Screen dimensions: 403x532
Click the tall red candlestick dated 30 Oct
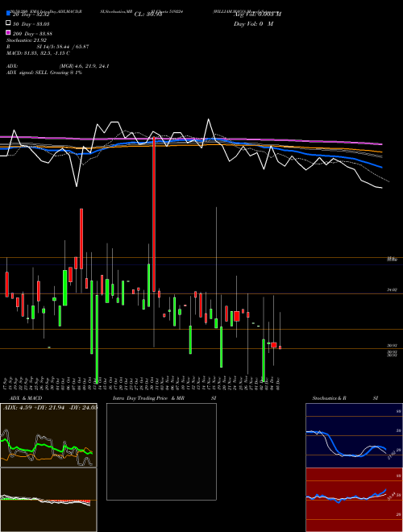point(154,214)
